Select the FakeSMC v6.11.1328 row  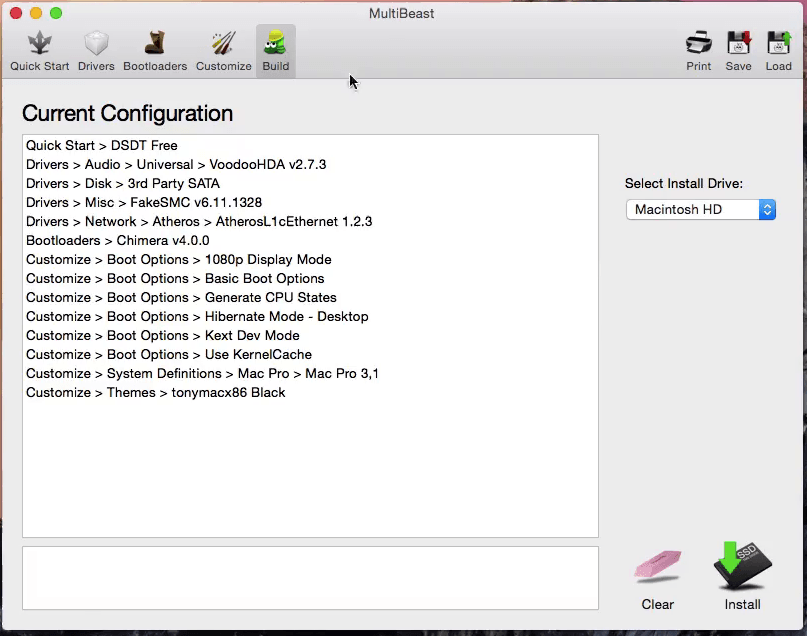(x=310, y=203)
